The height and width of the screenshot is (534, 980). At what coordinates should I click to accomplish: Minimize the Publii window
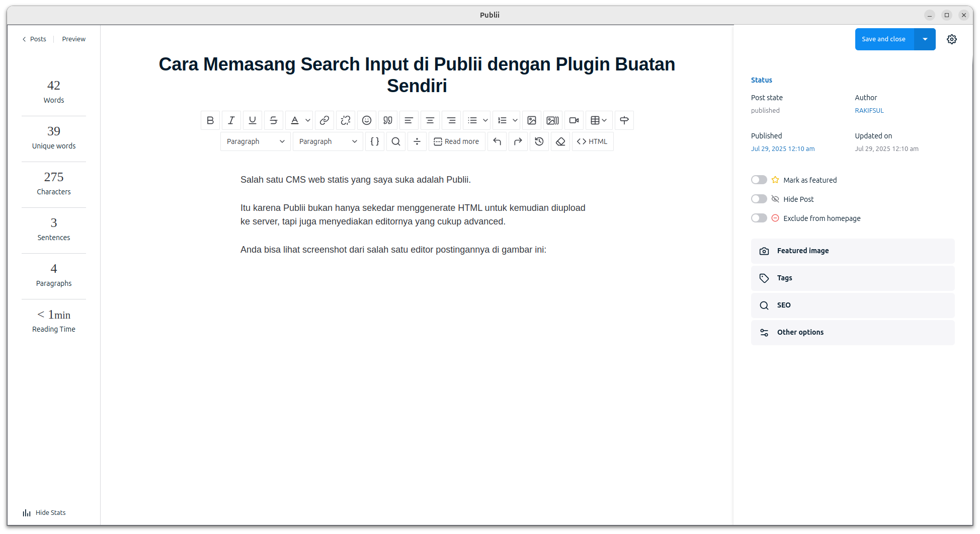pyautogui.click(x=930, y=15)
